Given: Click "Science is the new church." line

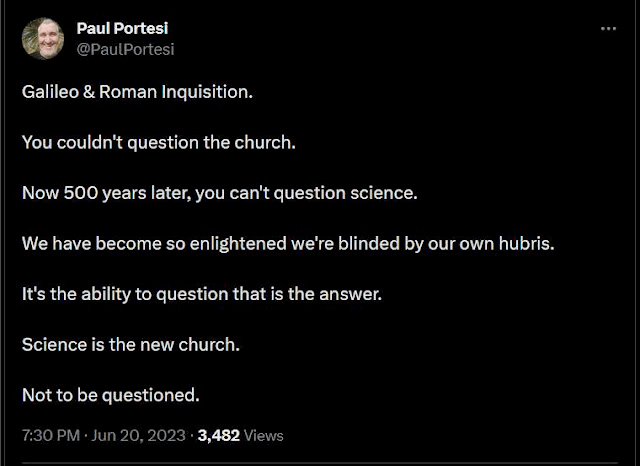Looking at the screenshot, I should 131,345.
